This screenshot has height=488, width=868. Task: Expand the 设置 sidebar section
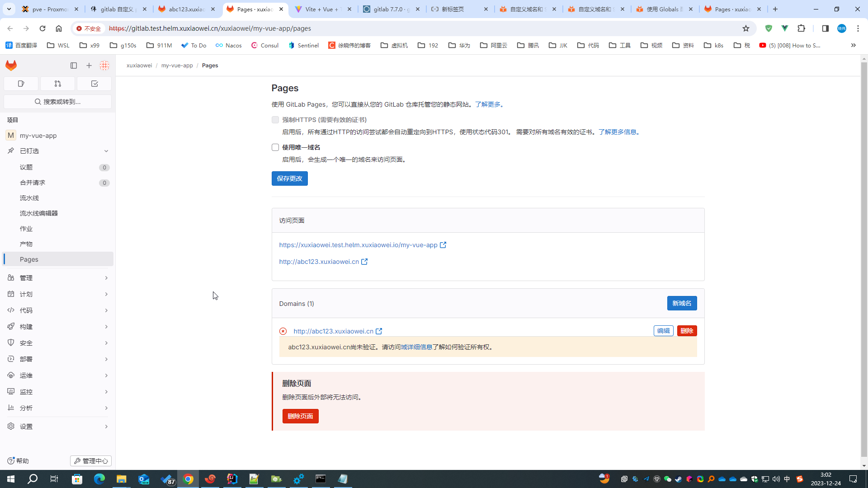(57, 427)
